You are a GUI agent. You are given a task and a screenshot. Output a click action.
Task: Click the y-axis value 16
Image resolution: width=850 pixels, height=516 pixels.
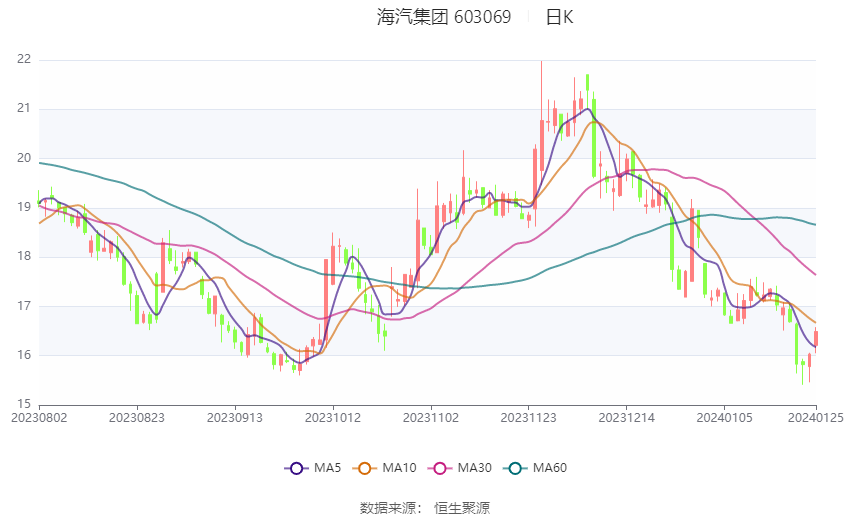[24, 355]
